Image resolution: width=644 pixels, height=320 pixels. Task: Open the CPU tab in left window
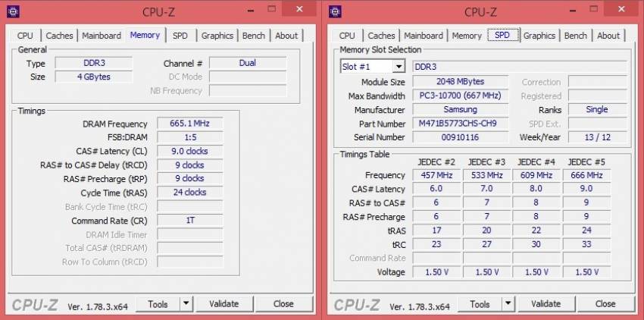25,36
